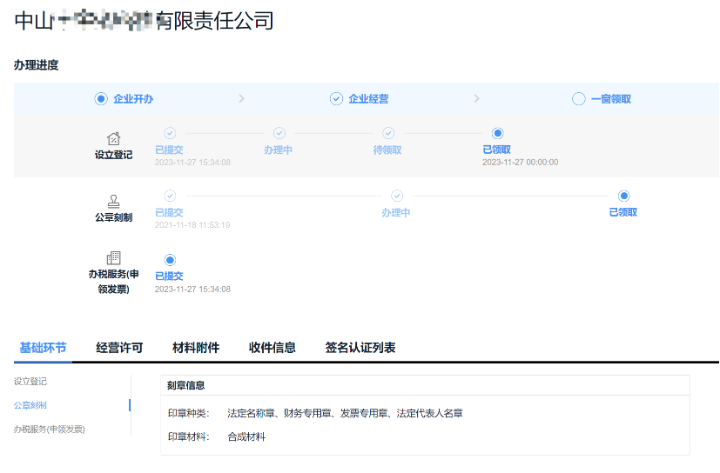This screenshot has height=473, width=720.
Task: Click the 办税服务(申领发票) row label
Action: 113,282
